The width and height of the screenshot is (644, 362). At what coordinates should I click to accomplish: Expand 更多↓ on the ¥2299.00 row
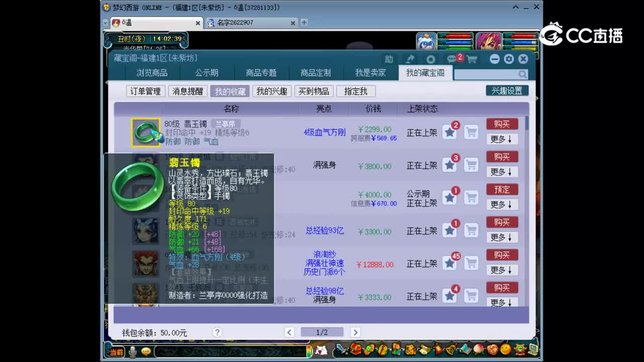(x=502, y=139)
